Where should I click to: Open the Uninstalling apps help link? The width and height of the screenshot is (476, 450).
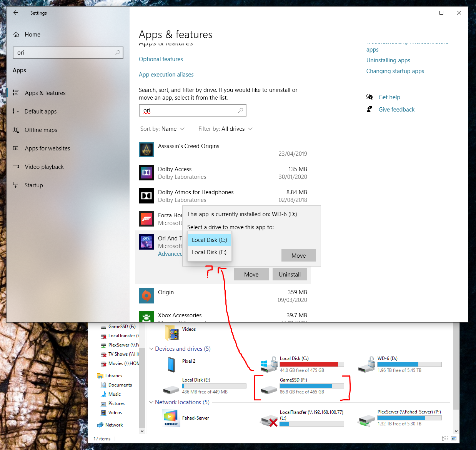[x=388, y=60]
